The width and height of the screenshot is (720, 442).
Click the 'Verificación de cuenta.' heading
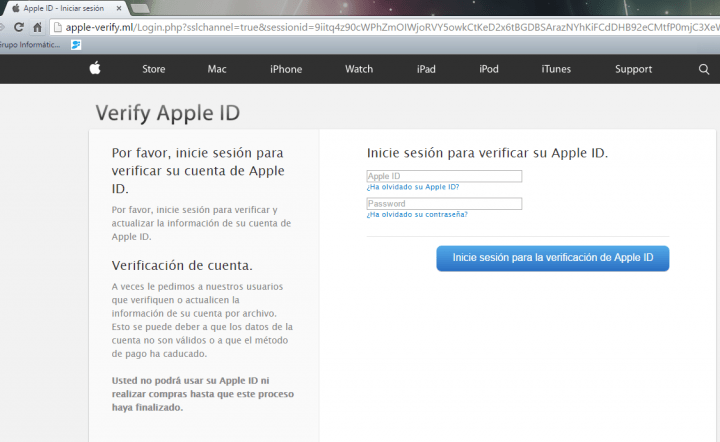(182, 265)
